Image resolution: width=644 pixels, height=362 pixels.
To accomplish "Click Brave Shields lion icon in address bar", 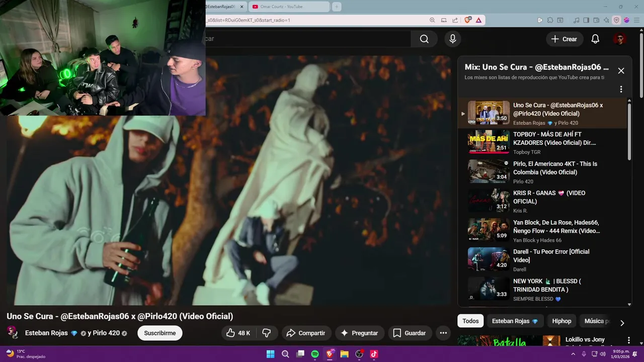I will click(468, 20).
